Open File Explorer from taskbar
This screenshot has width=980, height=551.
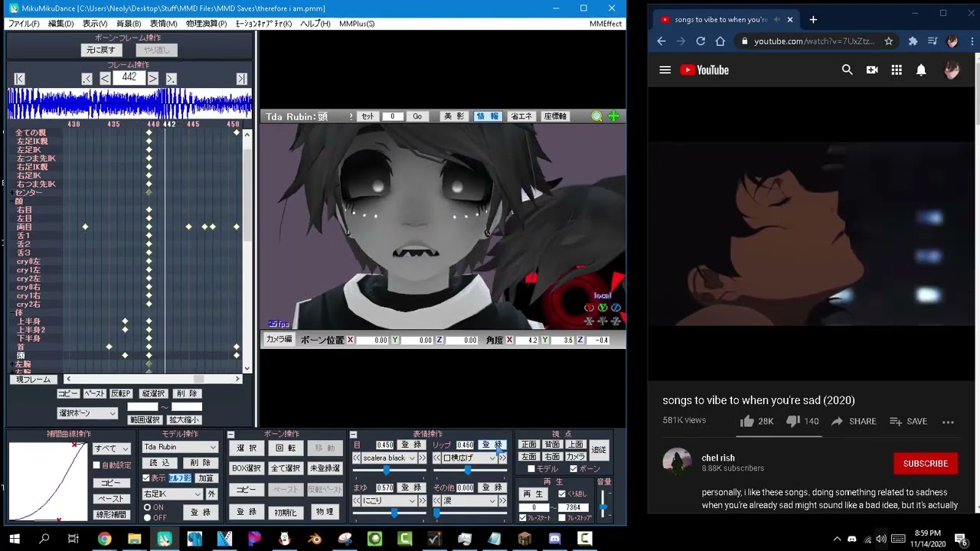click(134, 539)
